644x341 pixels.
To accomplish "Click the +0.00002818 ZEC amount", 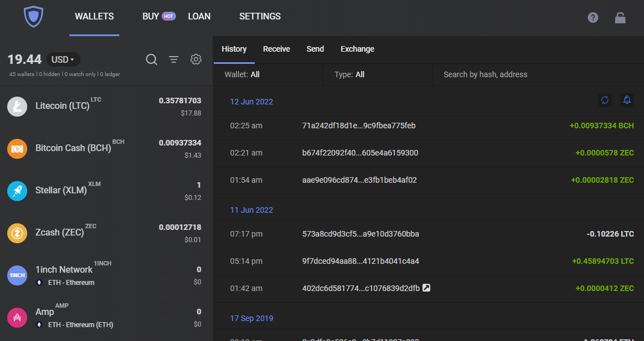I will click(602, 180).
